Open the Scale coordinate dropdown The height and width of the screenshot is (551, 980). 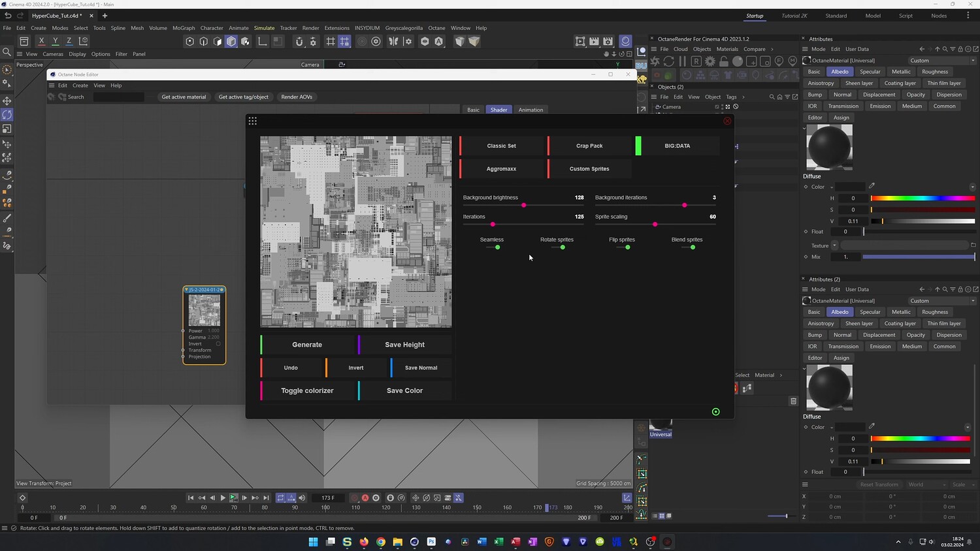963,484
